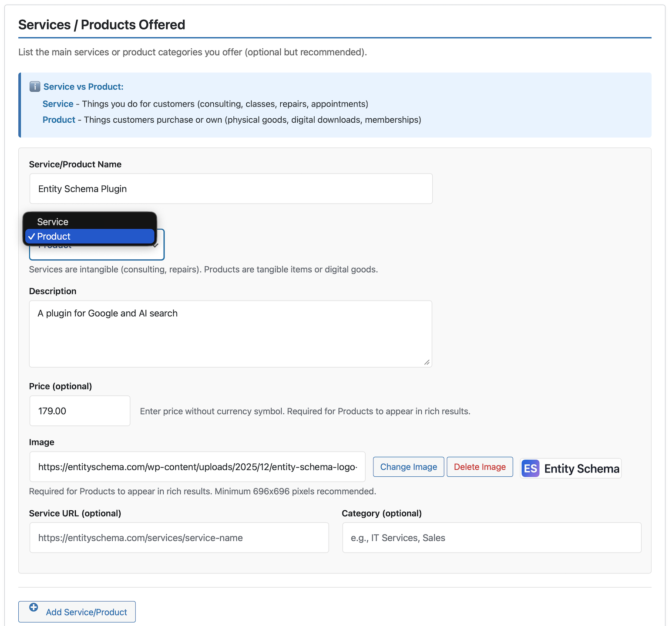The width and height of the screenshot is (672, 626).
Task: Click the blue Product term in info box
Action: click(59, 120)
